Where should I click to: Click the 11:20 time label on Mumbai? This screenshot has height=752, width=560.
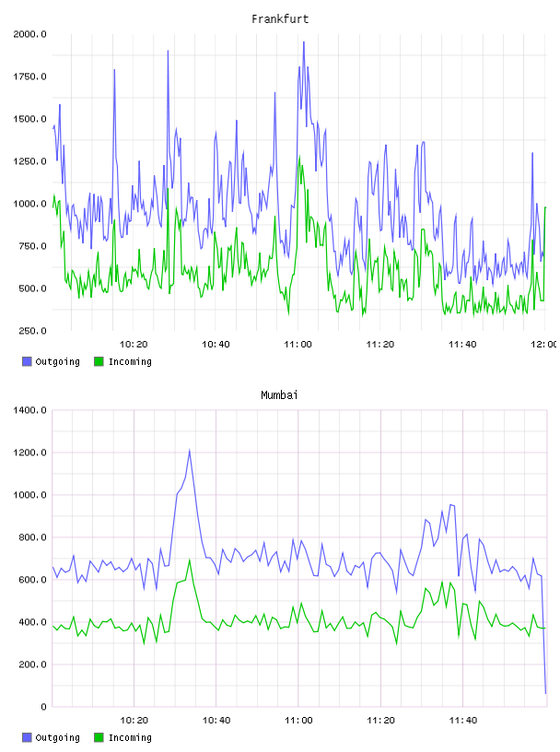380,721
